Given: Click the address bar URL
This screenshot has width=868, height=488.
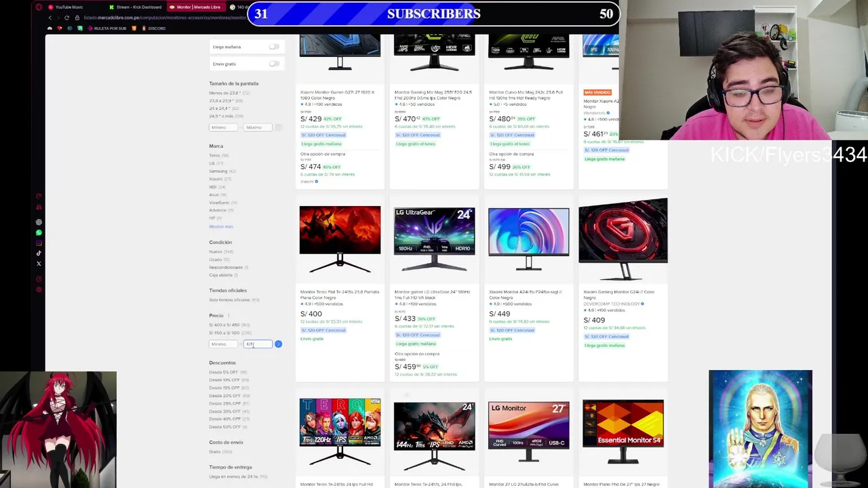Looking at the screenshot, I should point(164,17).
